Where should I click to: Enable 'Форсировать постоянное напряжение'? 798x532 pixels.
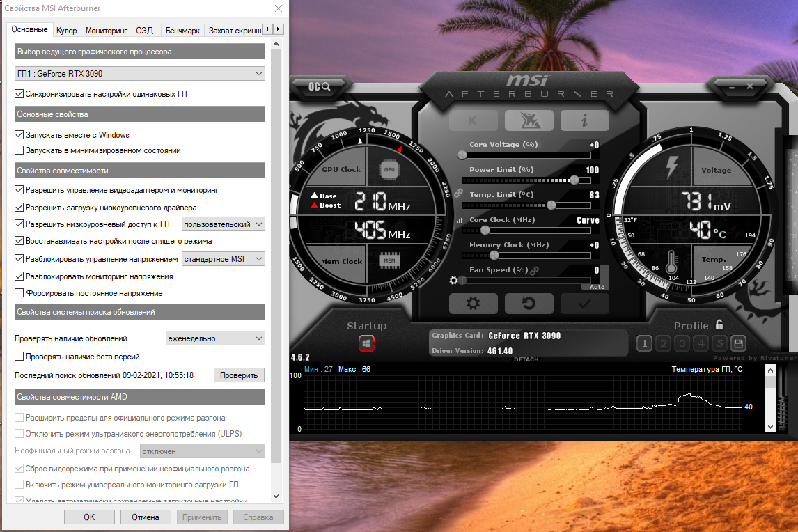click(19, 292)
